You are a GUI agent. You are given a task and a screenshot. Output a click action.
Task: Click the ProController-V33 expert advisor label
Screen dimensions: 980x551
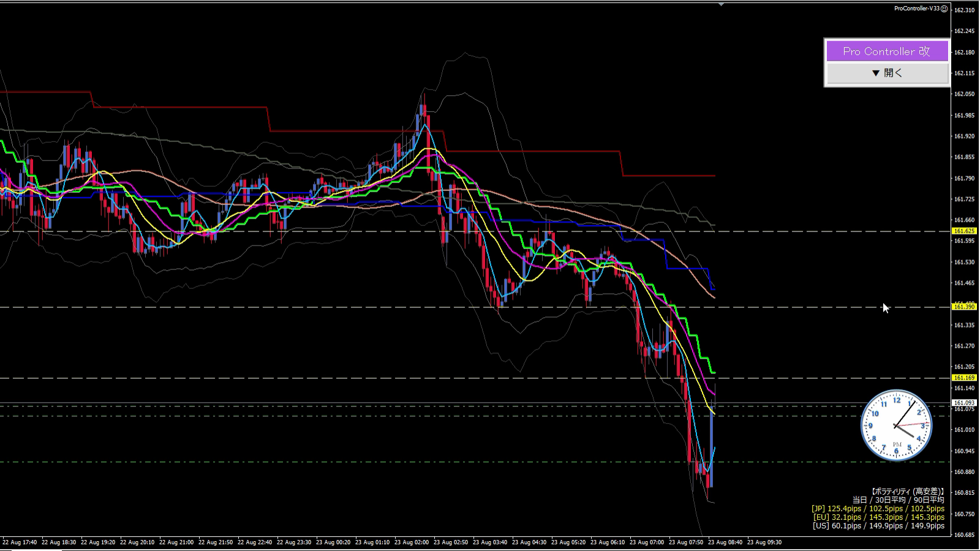pyautogui.click(x=916, y=9)
